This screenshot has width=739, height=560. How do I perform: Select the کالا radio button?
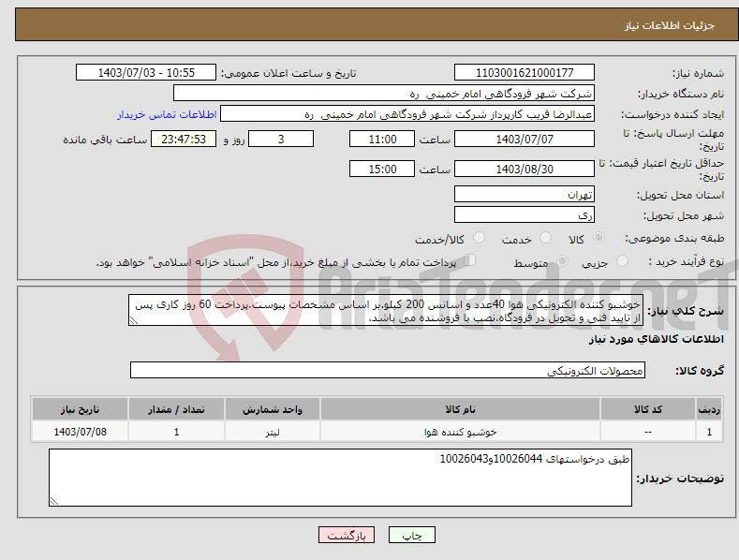click(x=599, y=238)
